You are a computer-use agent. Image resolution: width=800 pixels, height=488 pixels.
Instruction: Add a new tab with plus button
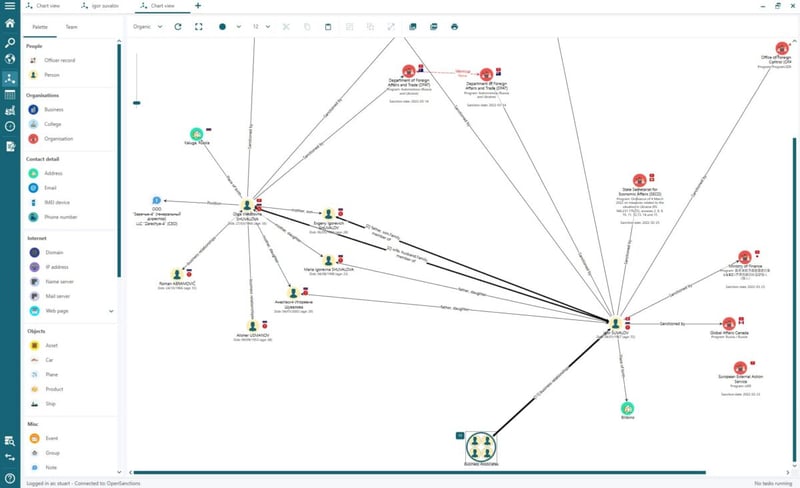198,6
